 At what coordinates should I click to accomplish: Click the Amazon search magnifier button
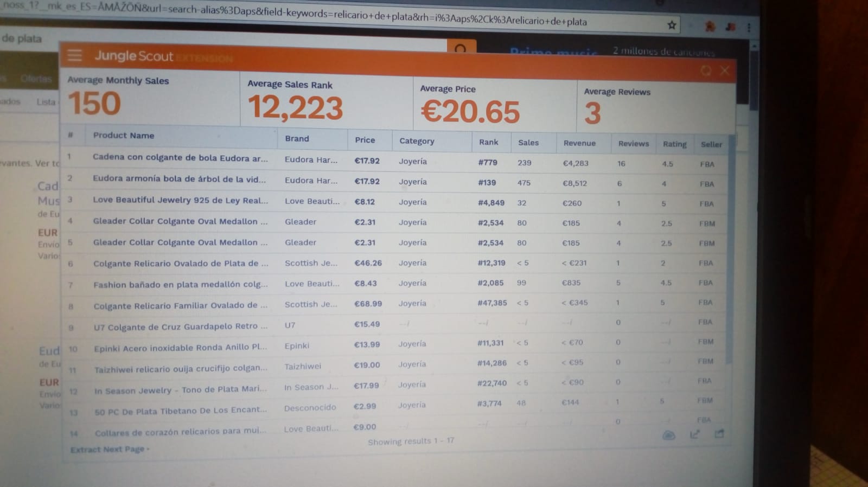461,48
